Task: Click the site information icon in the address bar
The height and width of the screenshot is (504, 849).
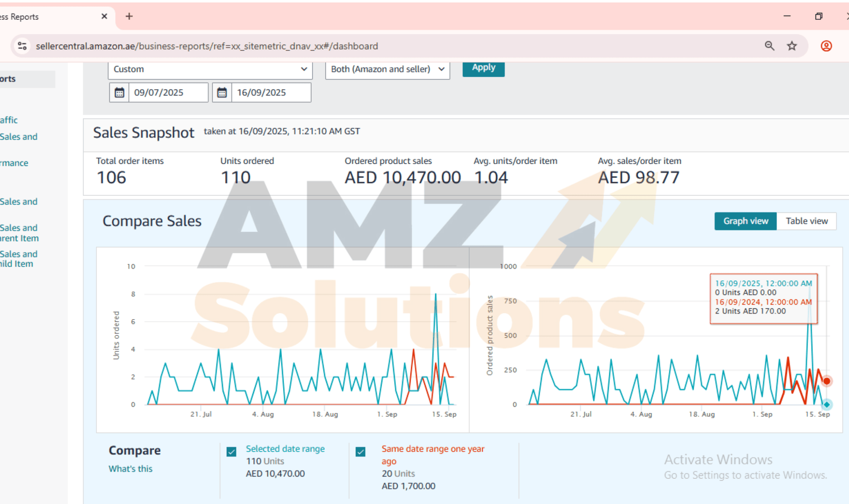Action: tap(22, 46)
